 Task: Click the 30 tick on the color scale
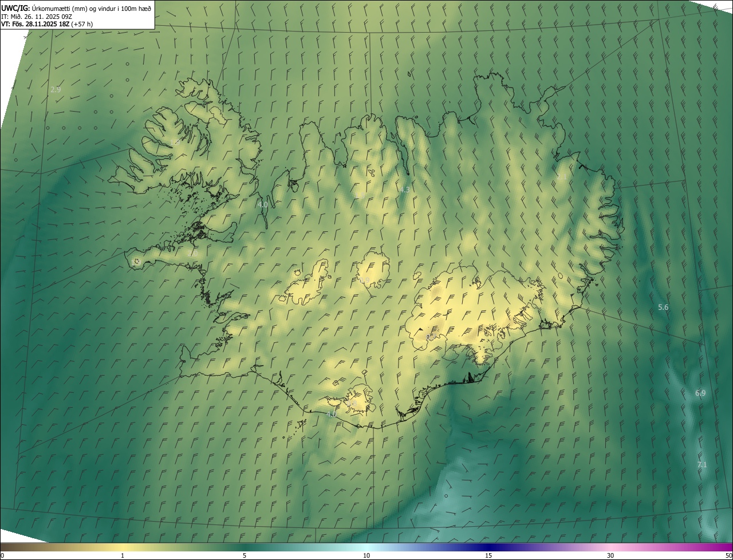(610, 555)
